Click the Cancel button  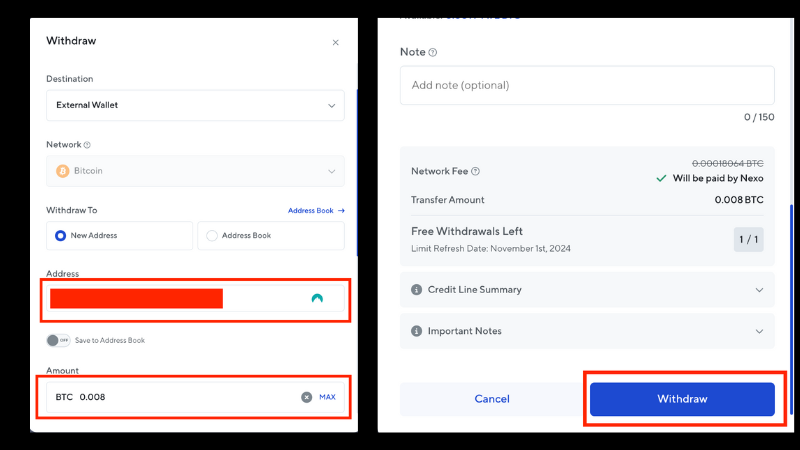[492, 399]
